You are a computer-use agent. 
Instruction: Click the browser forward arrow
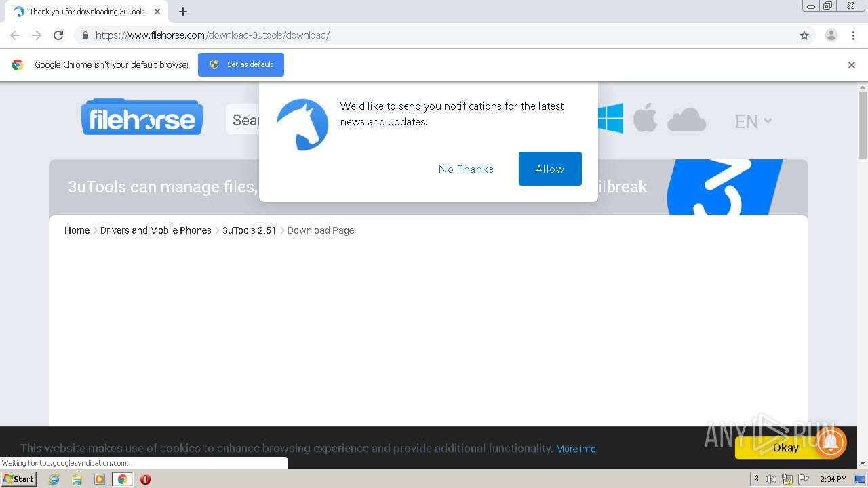[x=37, y=35]
